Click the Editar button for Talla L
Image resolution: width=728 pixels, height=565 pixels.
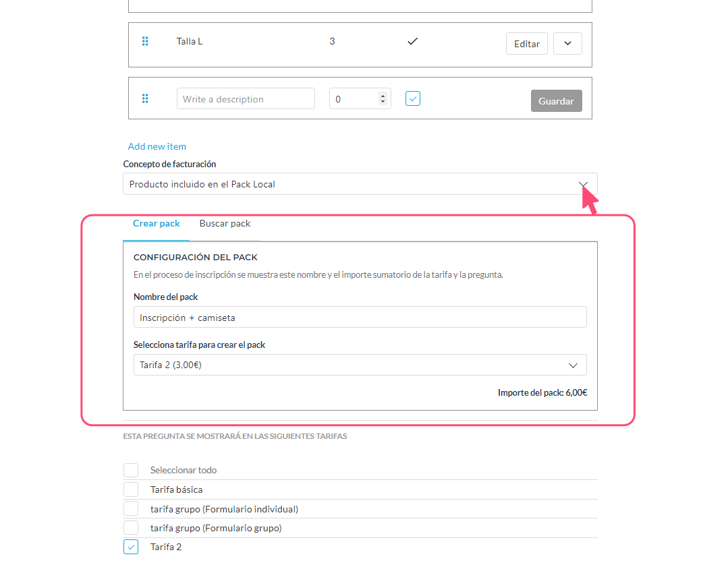tap(526, 44)
